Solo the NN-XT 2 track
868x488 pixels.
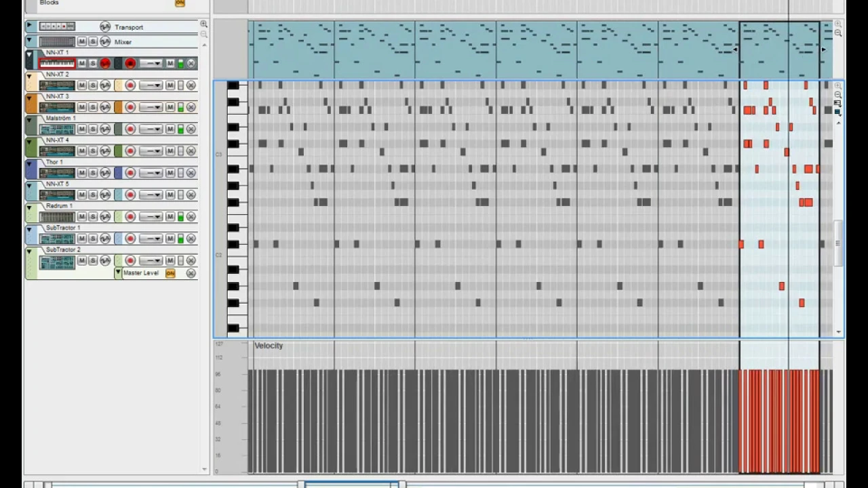pos(93,85)
